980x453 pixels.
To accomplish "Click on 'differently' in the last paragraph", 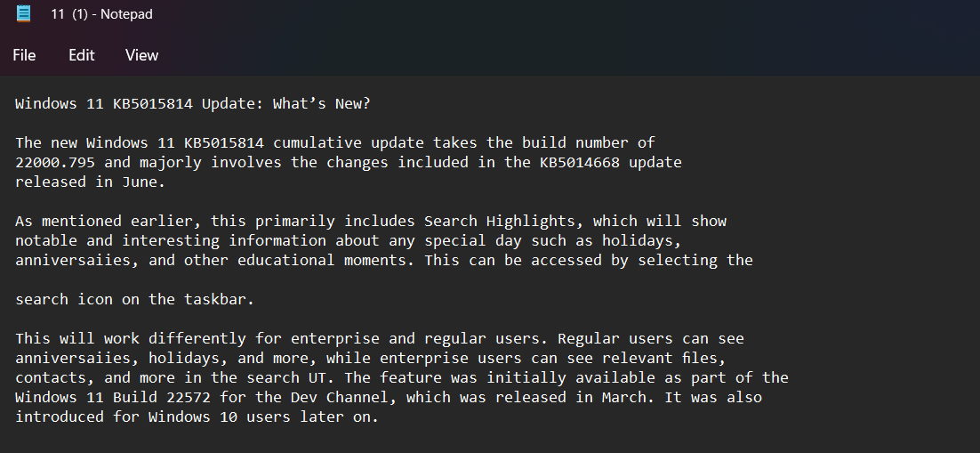I will click(197, 338).
